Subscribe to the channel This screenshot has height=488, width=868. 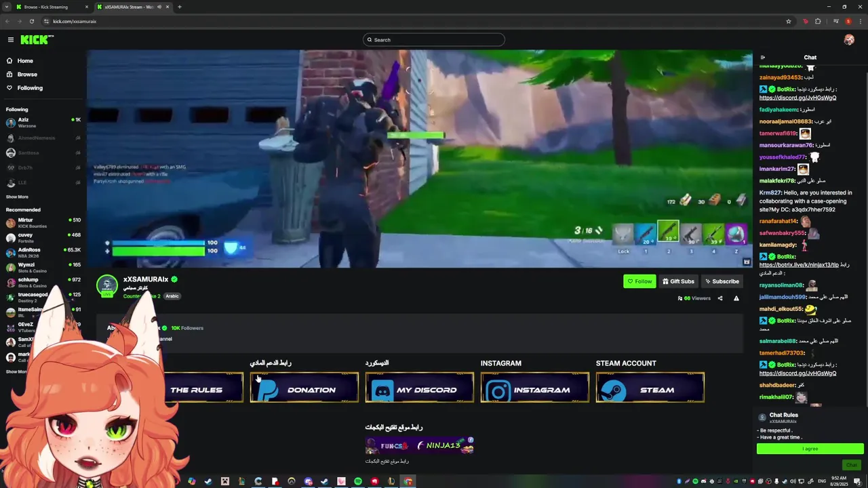[x=721, y=281]
